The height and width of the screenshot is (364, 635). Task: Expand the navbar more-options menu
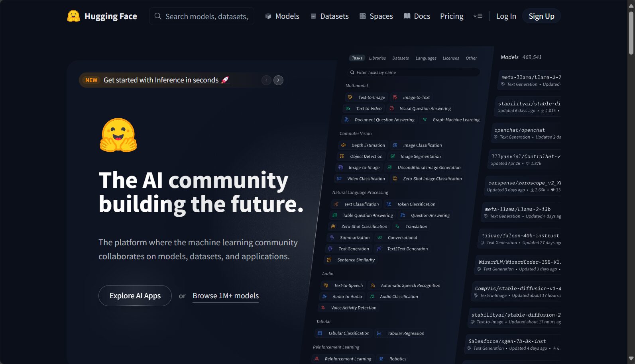point(478,16)
